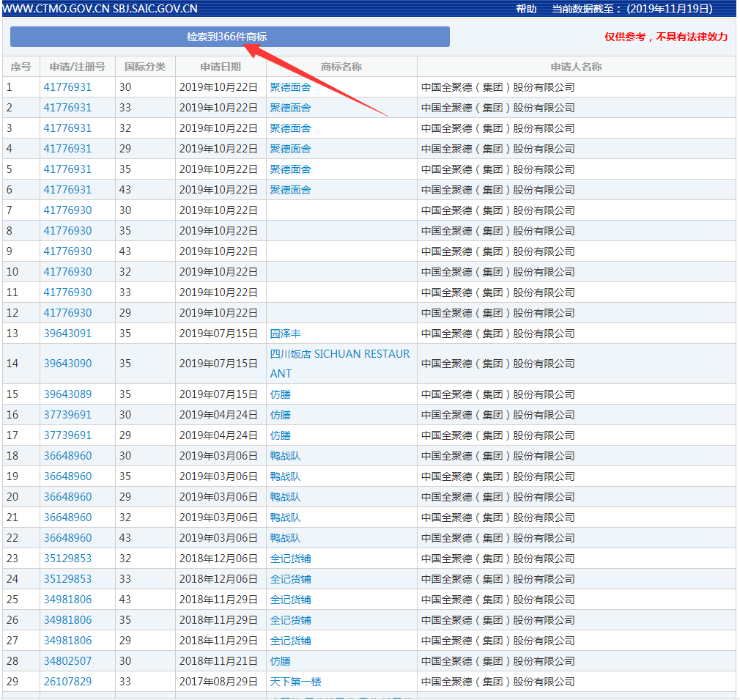This screenshot has height=700, width=740.
Task: Click the 申请人名称 column header
Action: coord(576,67)
